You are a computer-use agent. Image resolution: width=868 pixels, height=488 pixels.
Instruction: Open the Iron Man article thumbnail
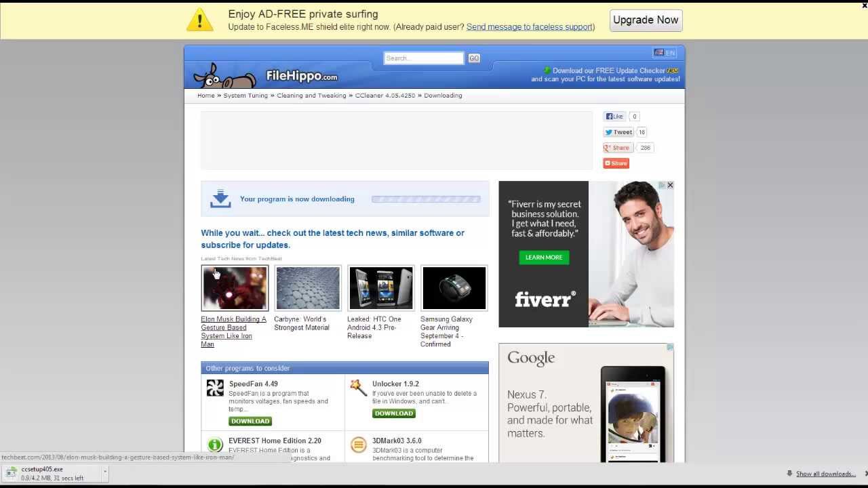click(x=235, y=288)
